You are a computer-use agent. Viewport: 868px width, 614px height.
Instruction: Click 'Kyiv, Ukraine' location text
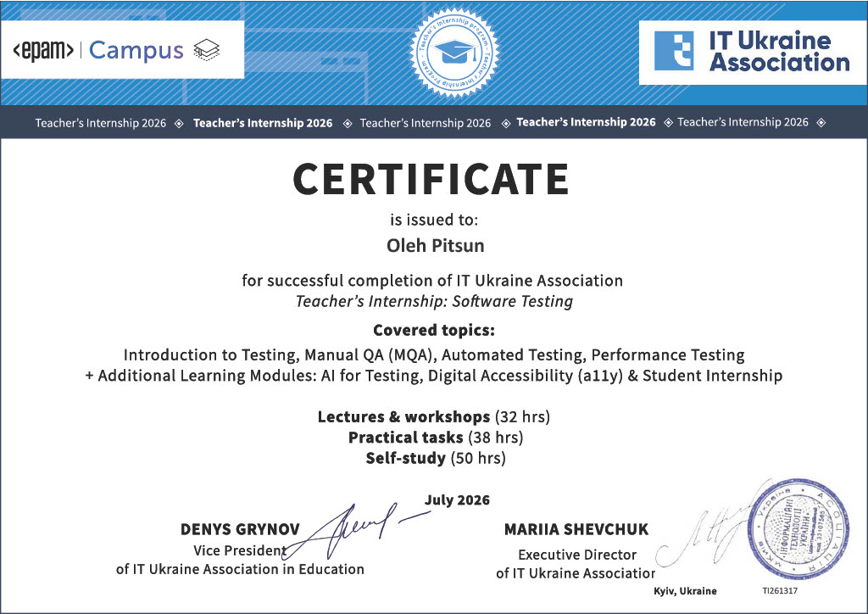pos(685,591)
